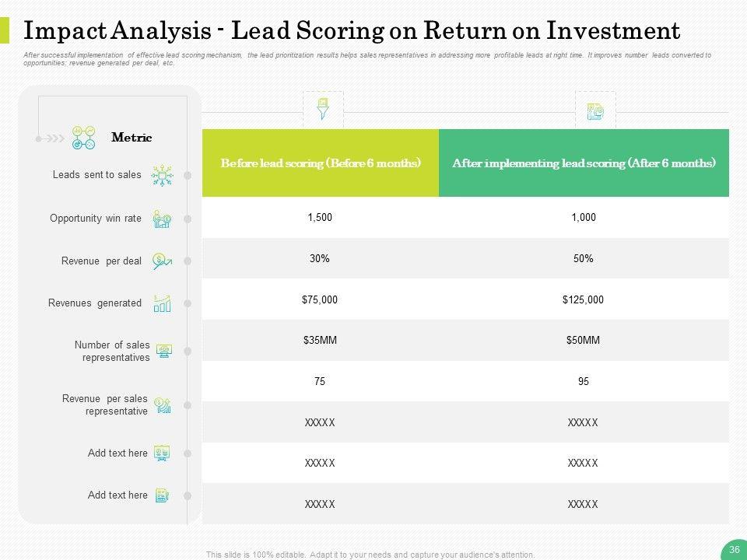The height and width of the screenshot is (560, 747).
Task: Select the 50% win rate cell
Action: pyautogui.click(x=583, y=259)
